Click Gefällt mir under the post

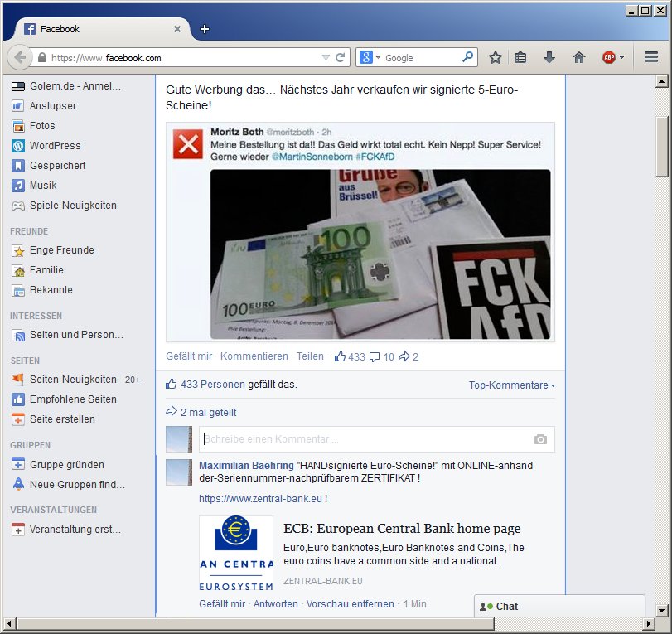[x=189, y=356]
